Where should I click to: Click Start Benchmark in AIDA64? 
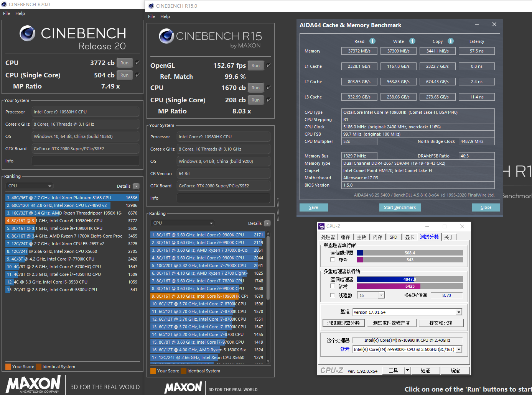(400, 207)
